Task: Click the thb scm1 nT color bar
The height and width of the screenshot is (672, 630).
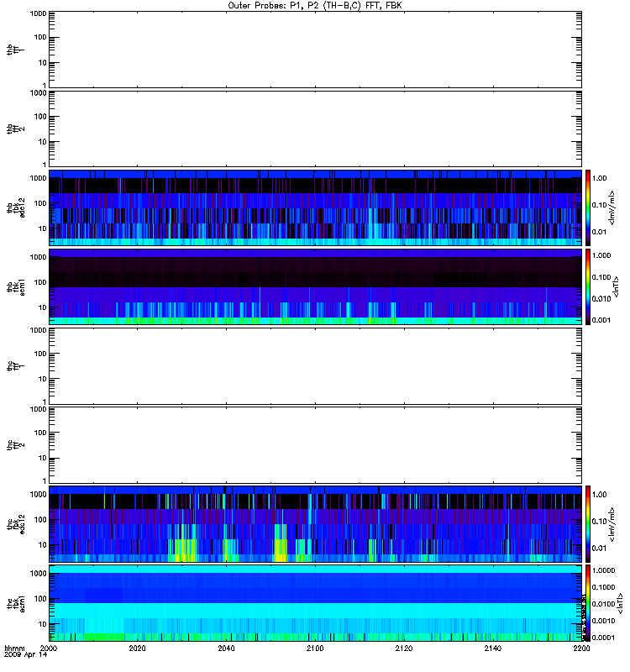Action: [x=588, y=286]
